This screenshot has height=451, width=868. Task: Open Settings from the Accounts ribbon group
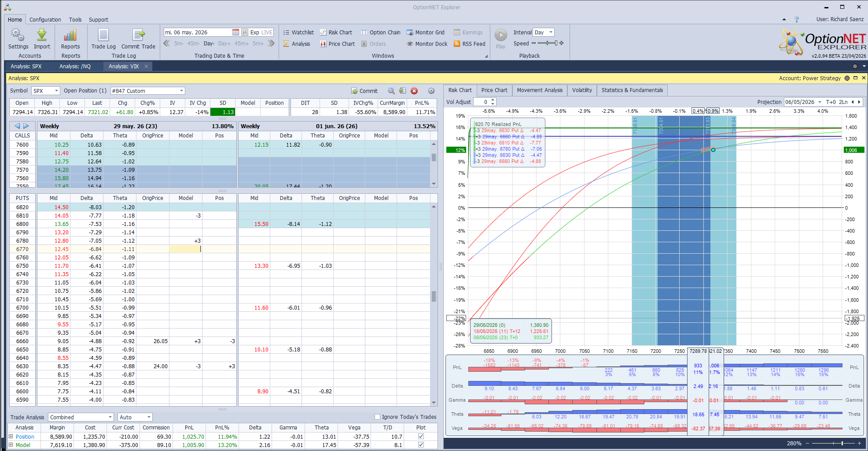tap(18, 39)
